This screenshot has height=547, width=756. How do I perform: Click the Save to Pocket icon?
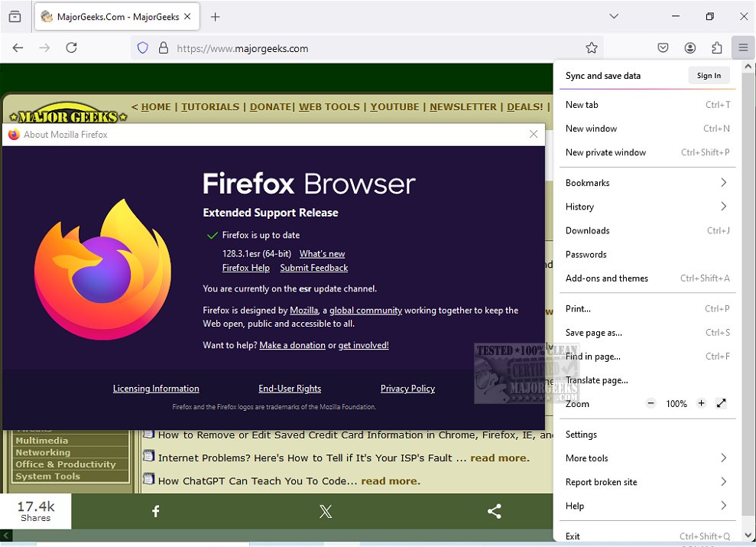coord(664,47)
